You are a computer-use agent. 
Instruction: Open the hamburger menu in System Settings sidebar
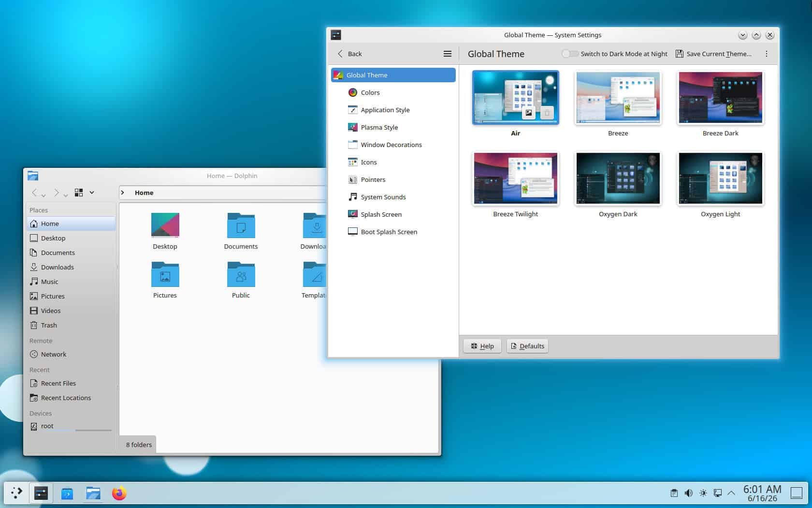[448, 54]
